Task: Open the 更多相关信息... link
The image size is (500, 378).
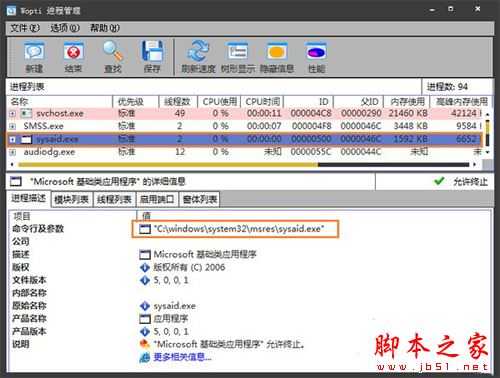Action: point(182,357)
